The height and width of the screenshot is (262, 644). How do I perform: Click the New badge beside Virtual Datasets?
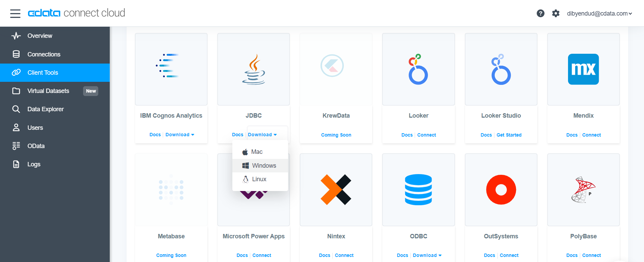(91, 91)
